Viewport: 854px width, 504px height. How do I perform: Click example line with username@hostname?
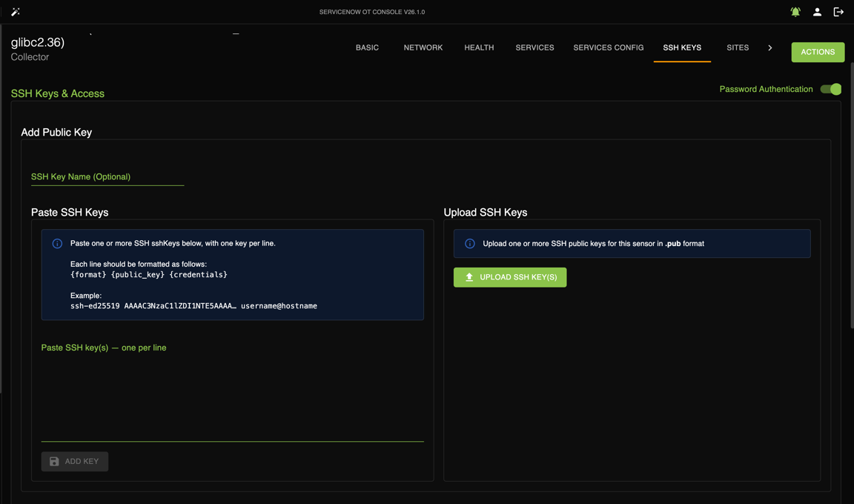tap(193, 306)
